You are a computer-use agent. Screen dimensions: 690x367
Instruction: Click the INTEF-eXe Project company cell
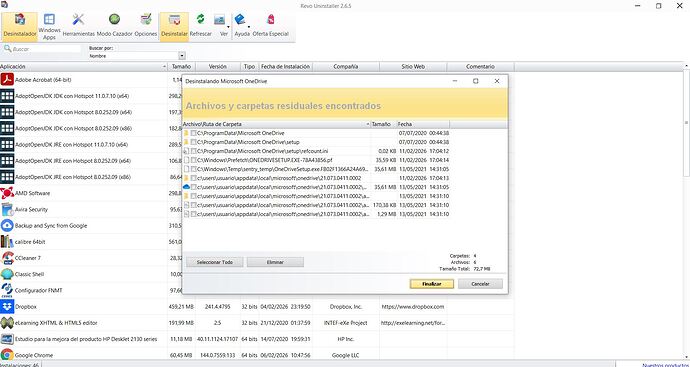(x=345, y=323)
